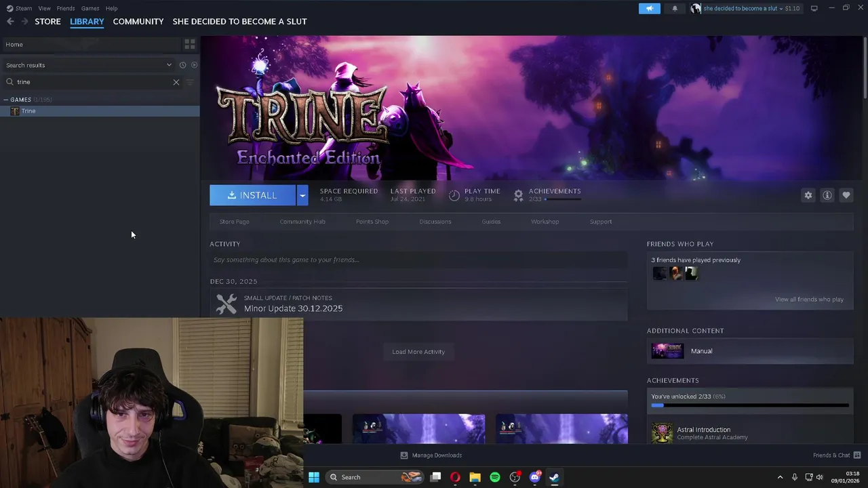The height and width of the screenshot is (488, 868).
Task: Expand the Search results collection dropdown
Action: (x=169, y=65)
